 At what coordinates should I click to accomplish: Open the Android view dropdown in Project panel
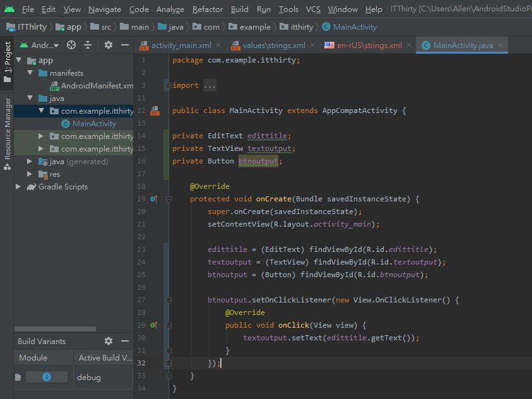(44, 45)
